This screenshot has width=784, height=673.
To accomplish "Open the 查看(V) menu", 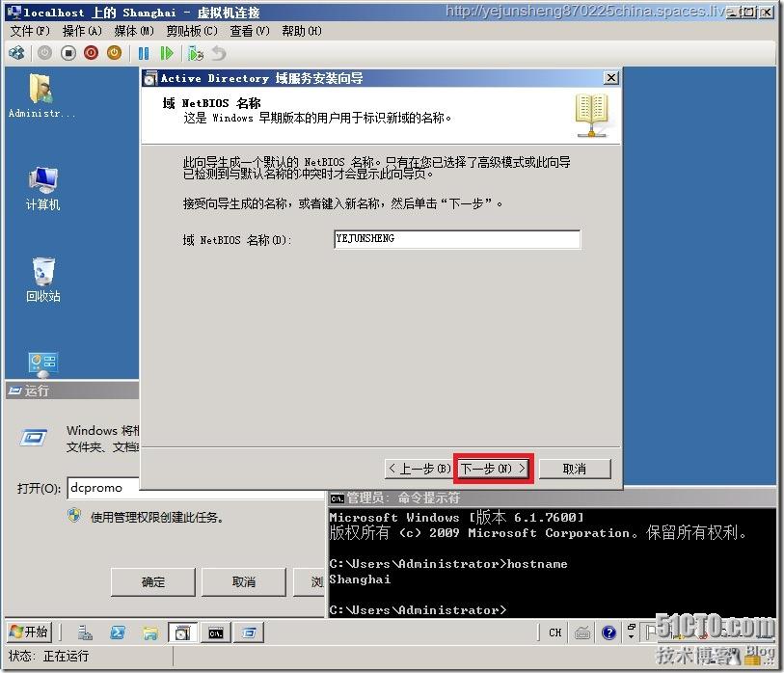I will pos(250,31).
